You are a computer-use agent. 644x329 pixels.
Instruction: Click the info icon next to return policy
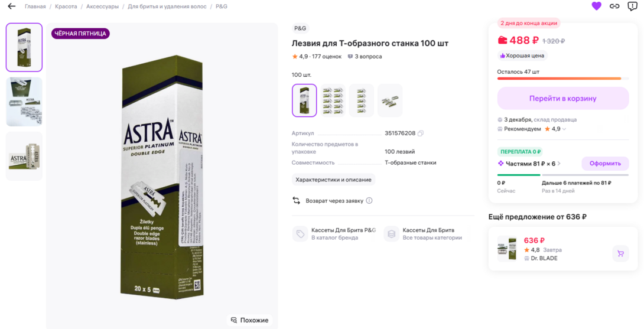[369, 201]
